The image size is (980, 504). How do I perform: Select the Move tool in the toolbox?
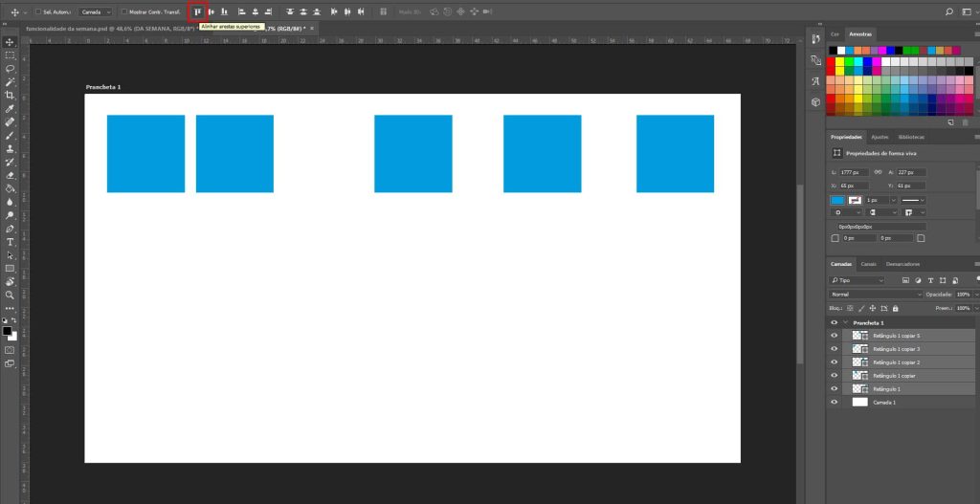pyautogui.click(x=10, y=42)
